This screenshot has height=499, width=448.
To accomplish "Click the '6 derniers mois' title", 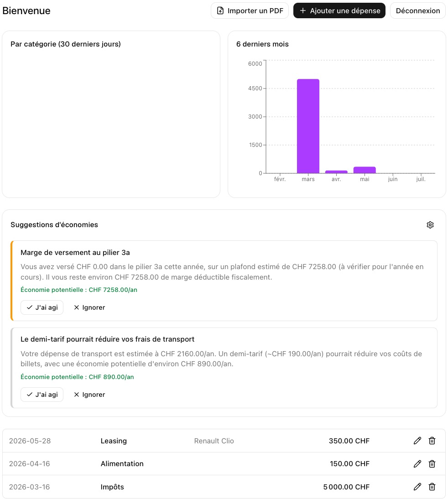I will point(262,44).
